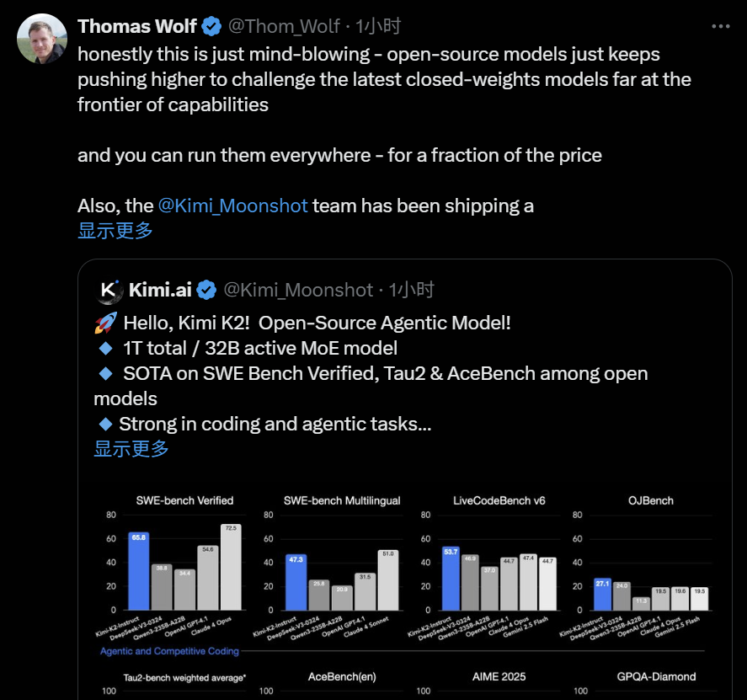
Task: Expand Thomas Wolf's tweet via 显示更多
Action: point(114,230)
